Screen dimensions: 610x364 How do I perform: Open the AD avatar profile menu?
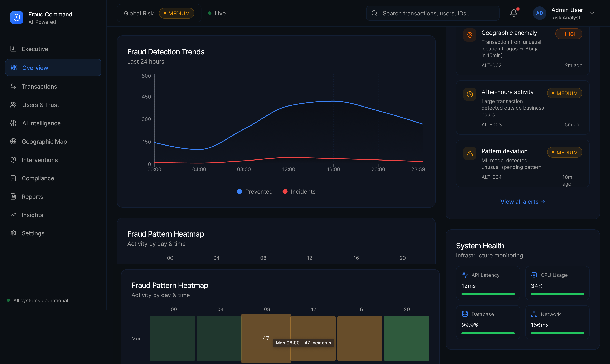click(539, 13)
